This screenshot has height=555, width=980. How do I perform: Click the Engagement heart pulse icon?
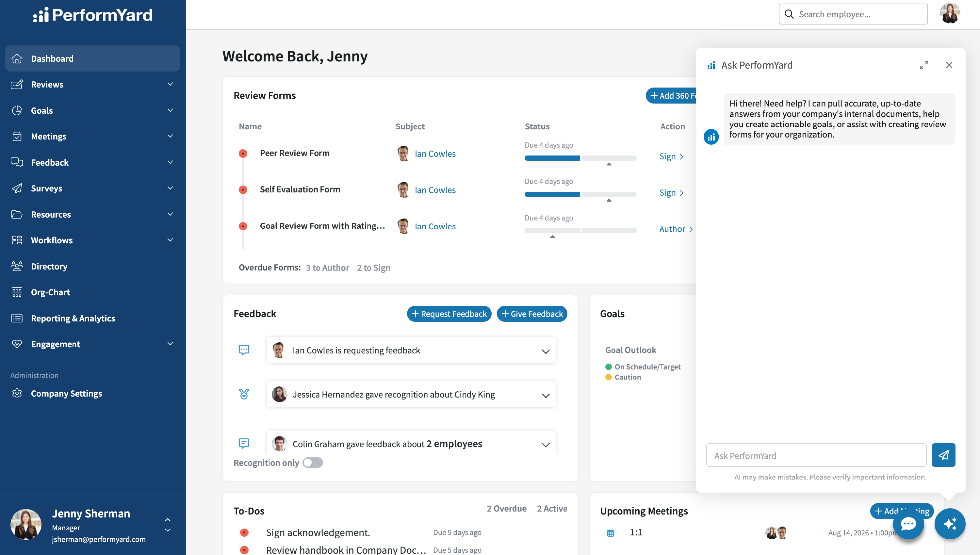[x=17, y=344]
